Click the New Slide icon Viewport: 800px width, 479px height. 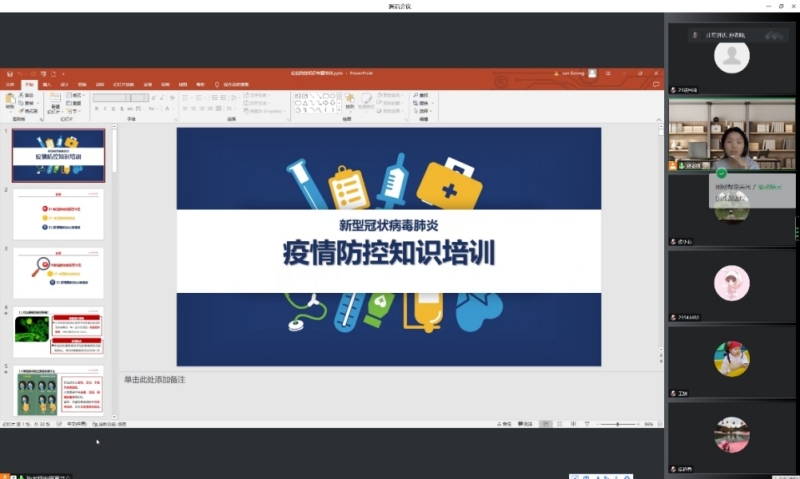[x=55, y=100]
